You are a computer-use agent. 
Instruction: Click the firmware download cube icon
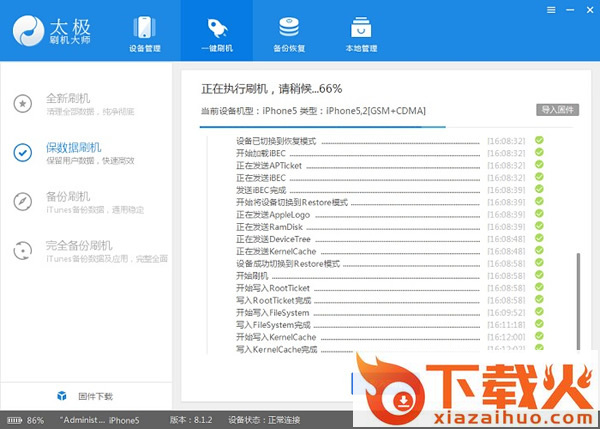[62, 395]
